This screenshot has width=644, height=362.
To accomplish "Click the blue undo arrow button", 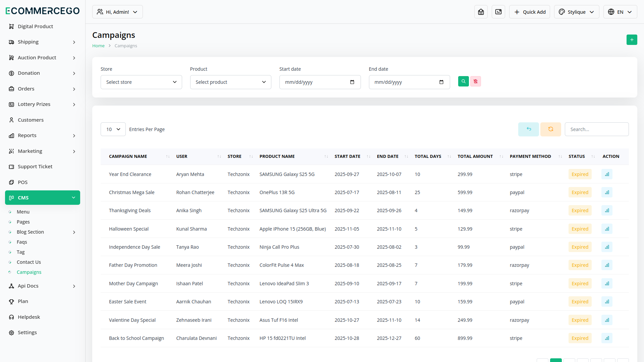I will [529, 129].
